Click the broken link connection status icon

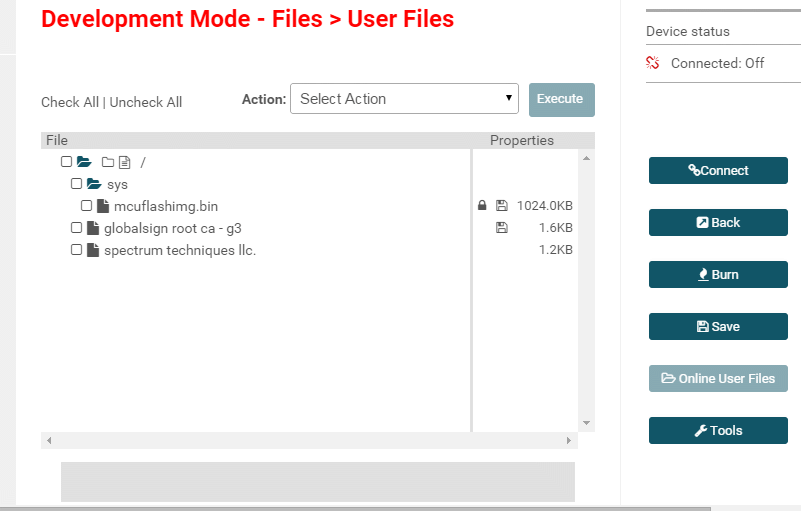[653, 63]
